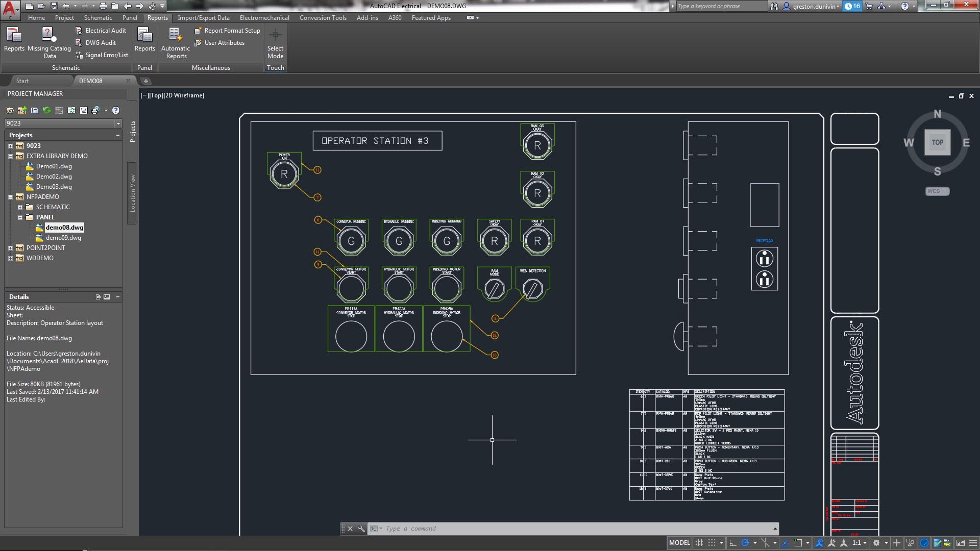
Task: Expand the EXTRA LIBRARY DEMO project tree
Action: click(10, 156)
